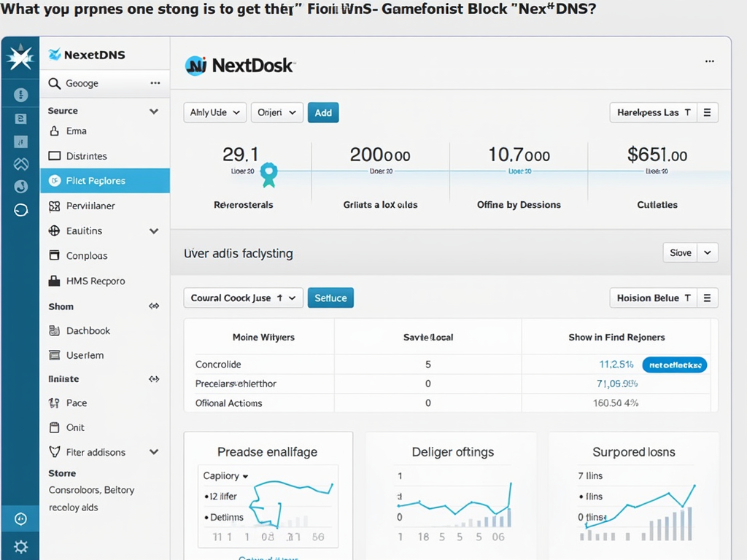
Task: Click the blue badge in Concrolide row
Action: pyautogui.click(x=675, y=365)
